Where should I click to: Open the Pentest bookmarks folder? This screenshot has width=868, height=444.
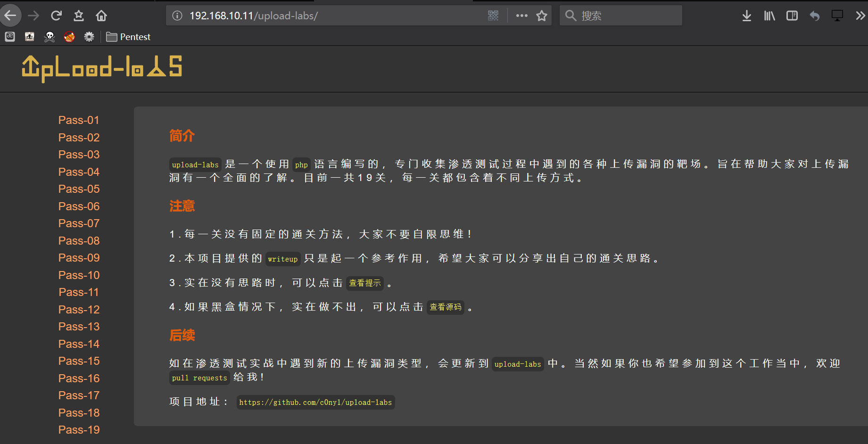click(128, 37)
